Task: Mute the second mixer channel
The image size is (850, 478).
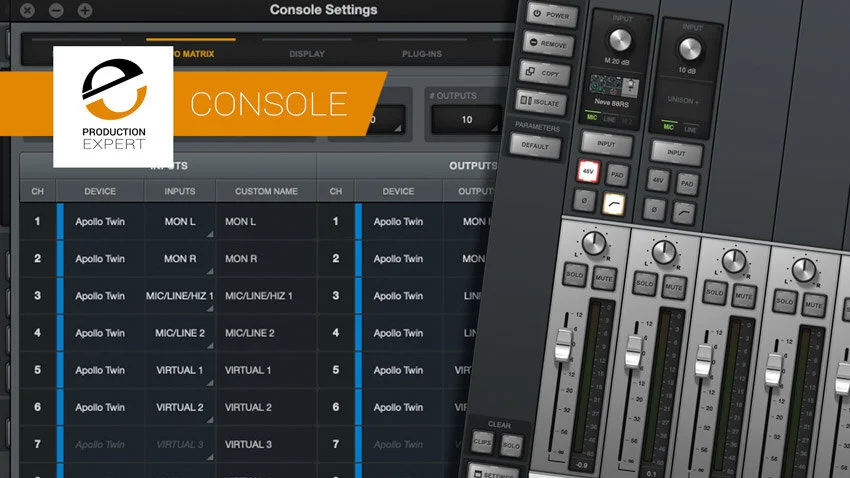Action: coord(673,287)
